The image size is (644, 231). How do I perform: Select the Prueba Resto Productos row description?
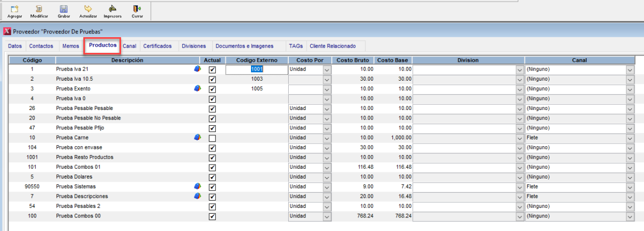point(84,157)
